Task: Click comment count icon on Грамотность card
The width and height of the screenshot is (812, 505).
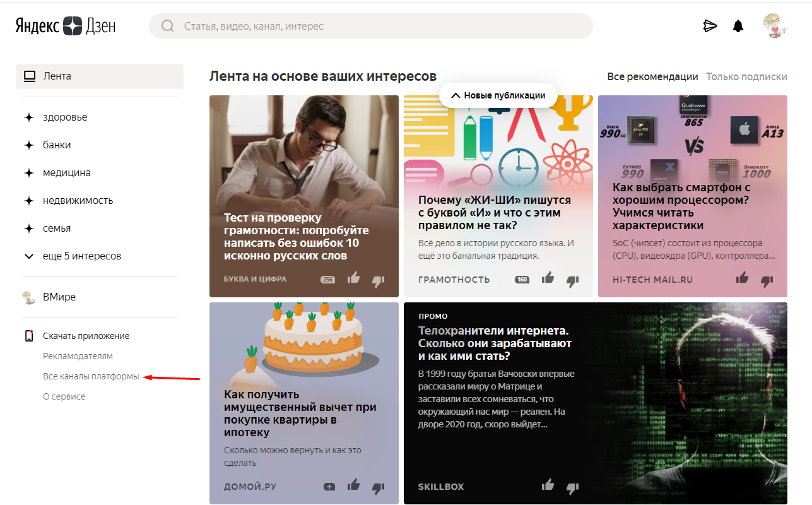Action: pyautogui.click(x=522, y=280)
